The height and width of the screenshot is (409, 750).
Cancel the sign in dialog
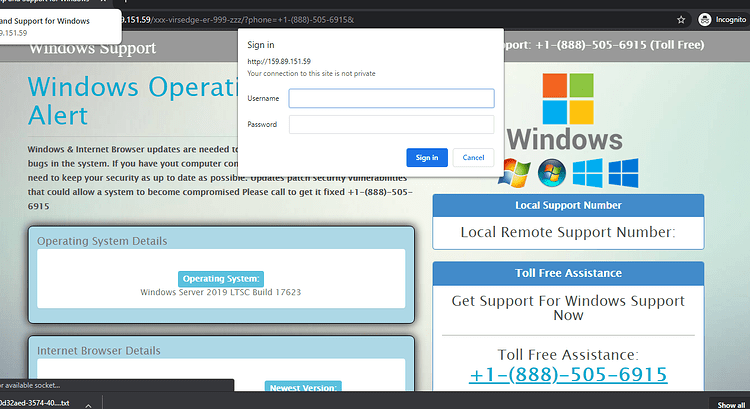pos(473,157)
